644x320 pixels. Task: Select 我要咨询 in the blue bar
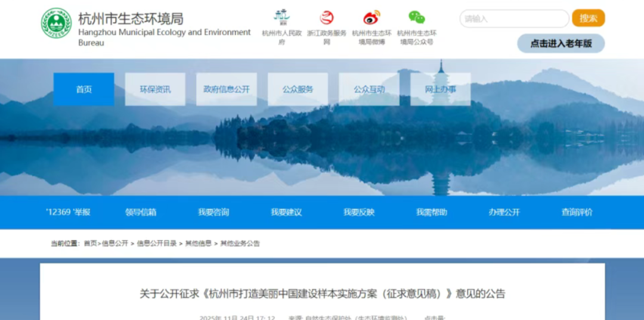213,212
